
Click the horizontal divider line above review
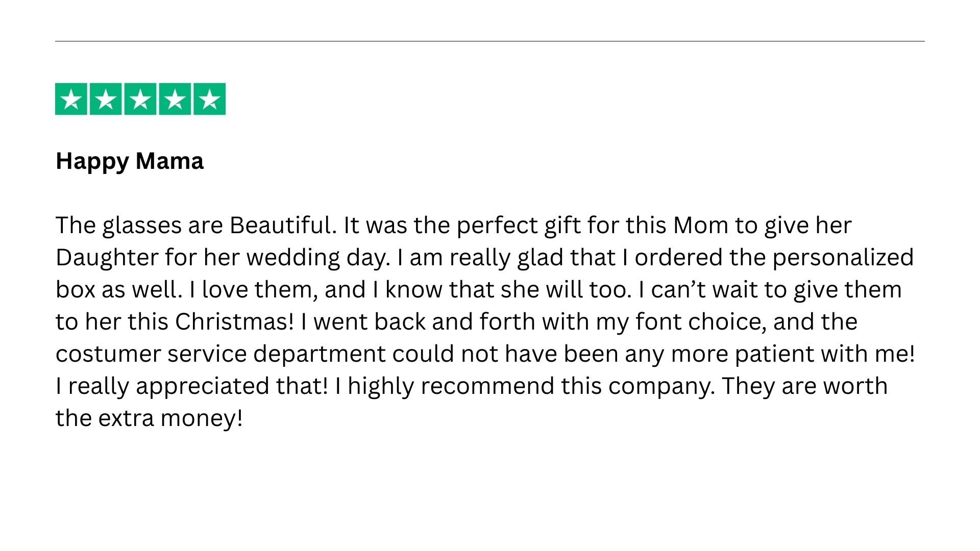coord(490,41)
